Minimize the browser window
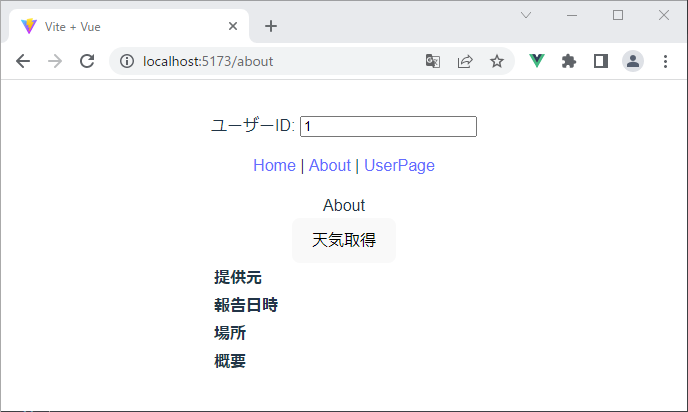Screen dimensions: 688x412 point(572,15)
